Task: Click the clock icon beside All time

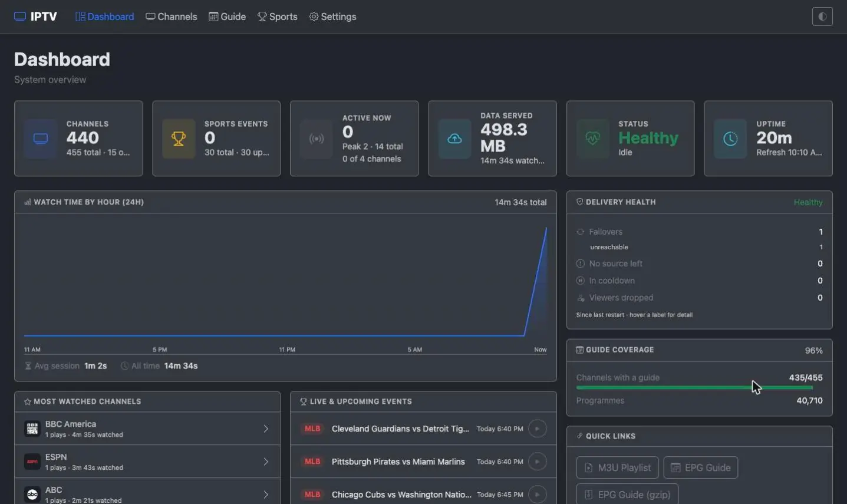Action: click(124, 366)
